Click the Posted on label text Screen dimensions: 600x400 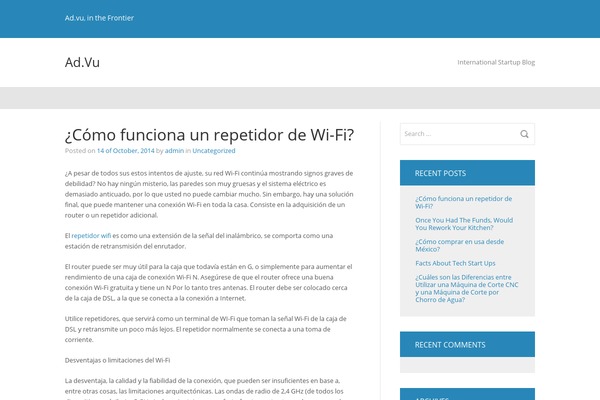click(80, 151)
